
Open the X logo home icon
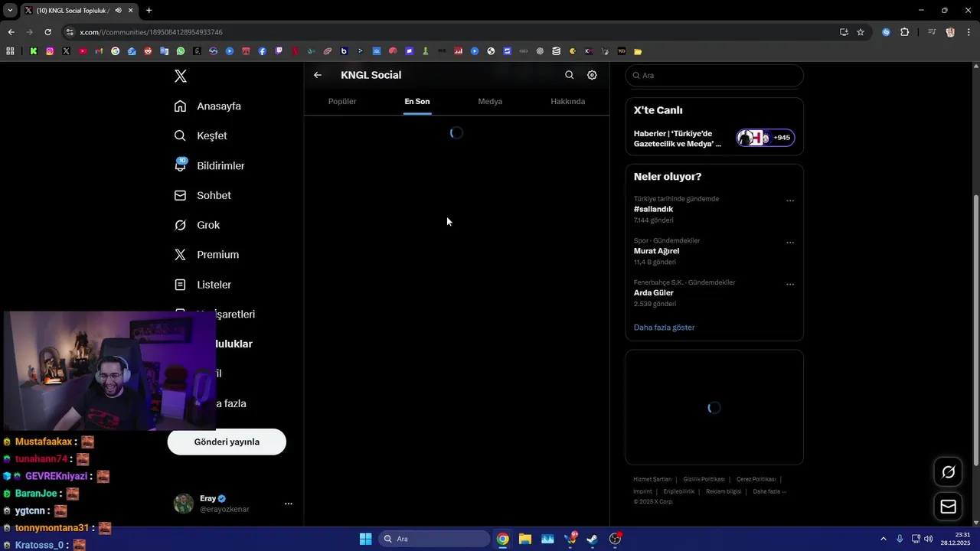(181, 76)
